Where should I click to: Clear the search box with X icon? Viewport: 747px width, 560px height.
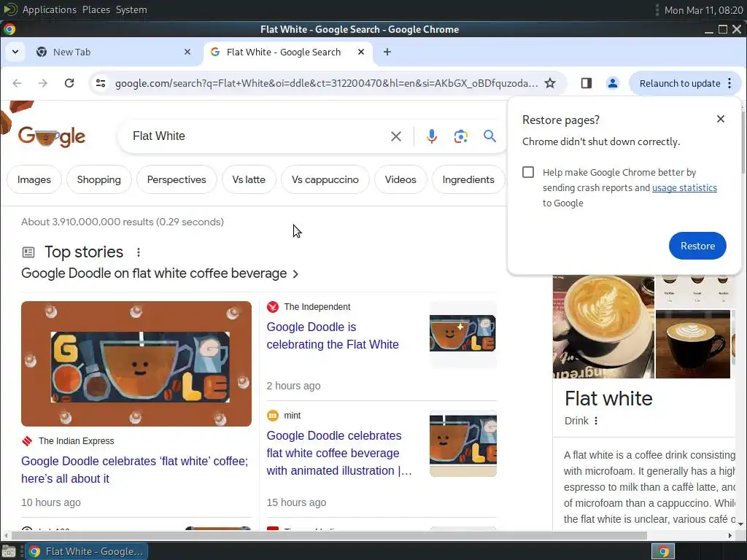tap(396, 136)
